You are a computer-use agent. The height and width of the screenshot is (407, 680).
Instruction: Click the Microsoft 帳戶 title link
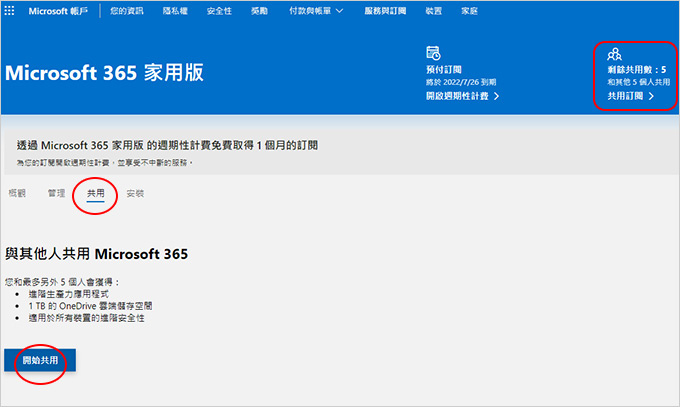[58, 11]
